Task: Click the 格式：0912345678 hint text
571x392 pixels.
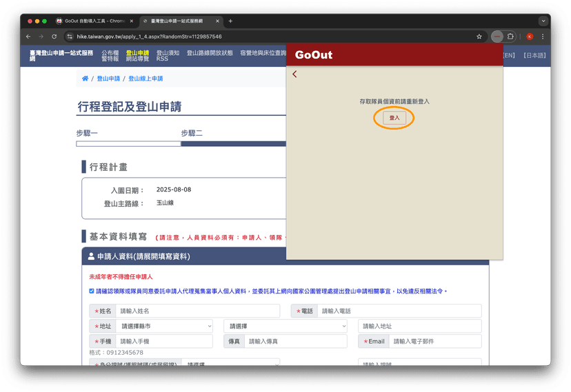Action: pyautogui.click(x=116, y=352)
